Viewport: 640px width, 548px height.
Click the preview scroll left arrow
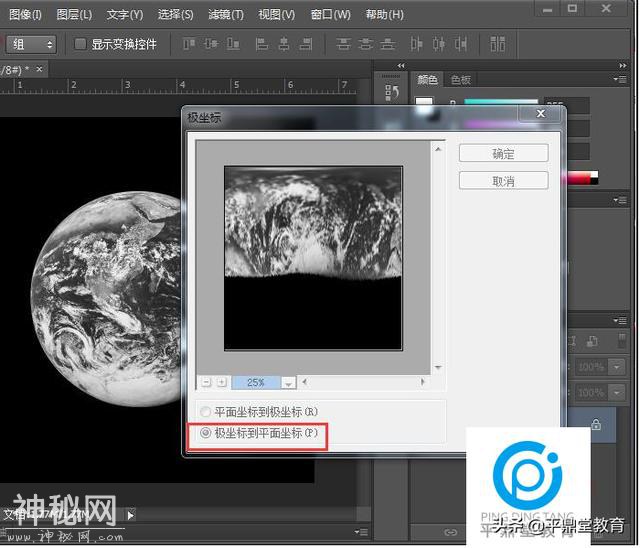[304, 382]
